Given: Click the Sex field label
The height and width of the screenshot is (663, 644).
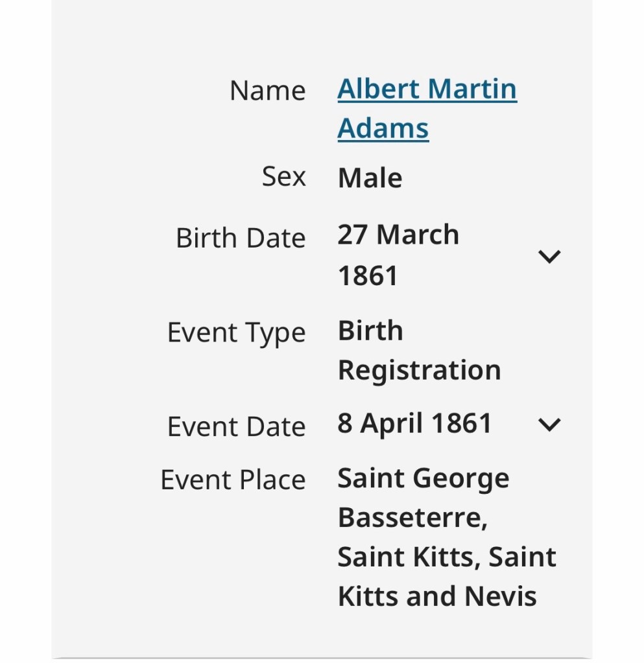Looking at the screenshot, I should point(283,177).
